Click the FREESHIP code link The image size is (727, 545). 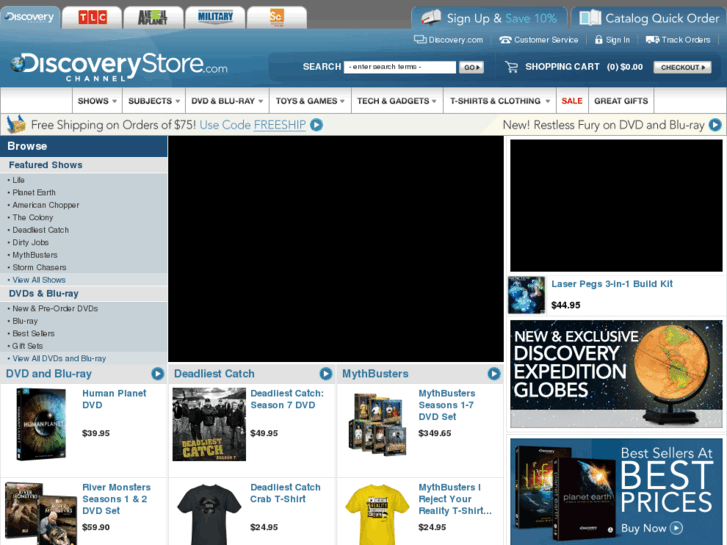point(280,125)
